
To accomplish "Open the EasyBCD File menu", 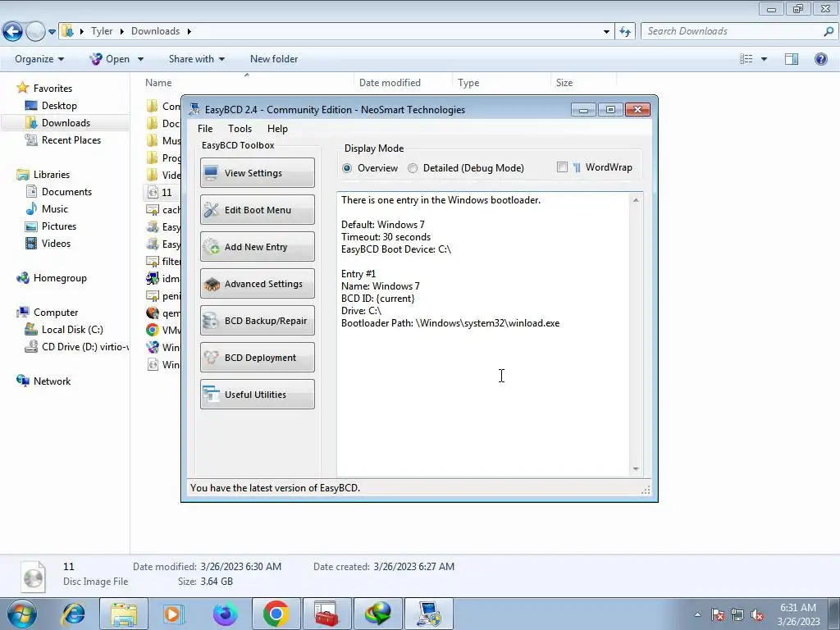I will pos(204,129).
